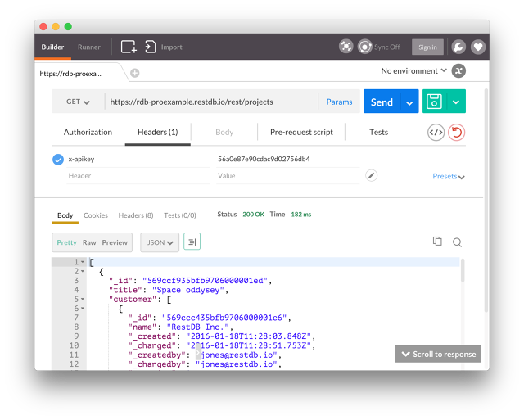The height and width of the screenshot is (420, 524).
Task: Select the Headers (1) request tab
Action: point(158,133)
